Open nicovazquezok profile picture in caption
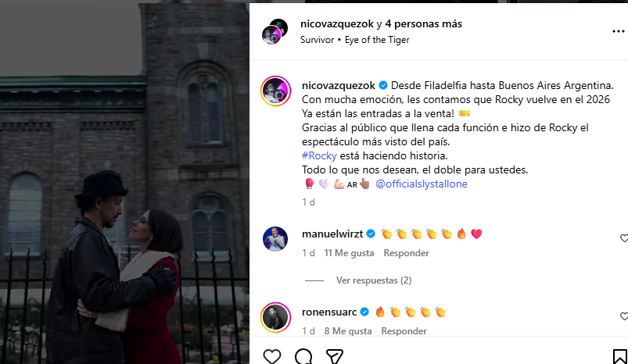Viewport: 628px width, 364px height. [275, 91]
